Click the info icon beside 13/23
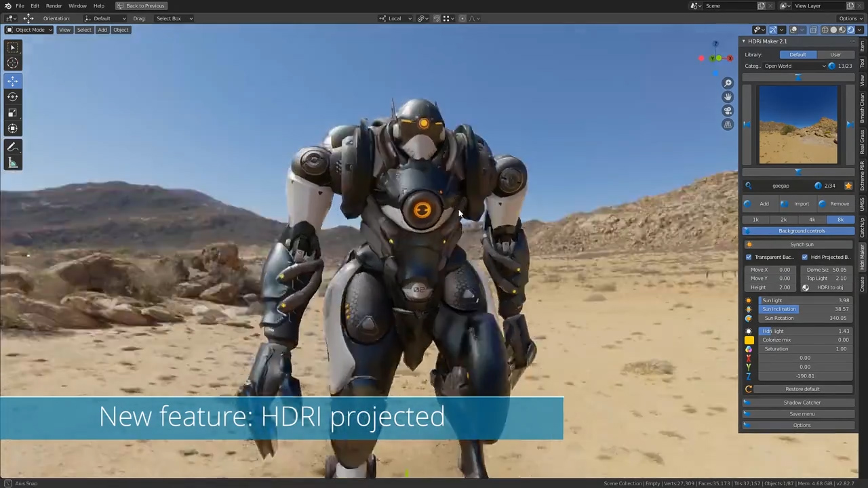 (x=832, y=66)
